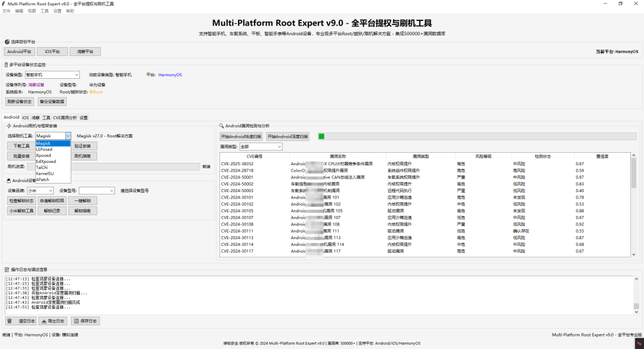Open the 设备类型 dropdown showing 智能手机
This screenshot has height=349, width=644.
(x=52, y=75)
